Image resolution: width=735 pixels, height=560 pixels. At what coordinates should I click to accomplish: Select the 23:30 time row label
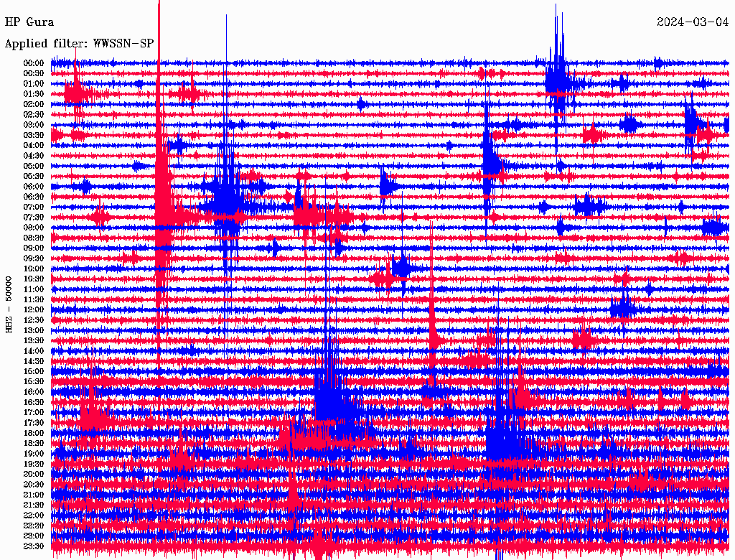pyautogui.click(x=33, y=546)
